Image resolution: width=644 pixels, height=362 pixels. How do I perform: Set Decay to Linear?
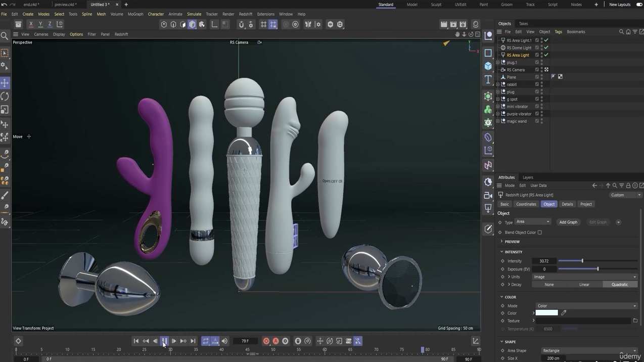[x=584, y=285]
